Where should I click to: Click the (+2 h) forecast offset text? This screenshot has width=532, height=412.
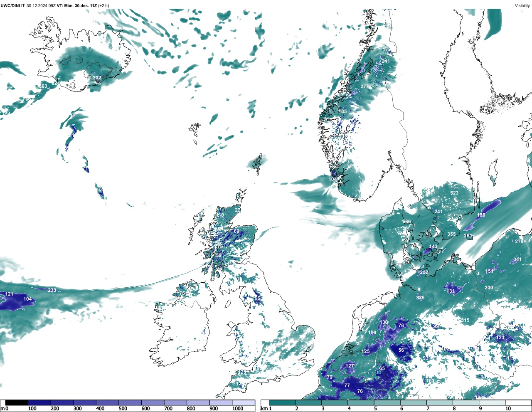[103, 5]
